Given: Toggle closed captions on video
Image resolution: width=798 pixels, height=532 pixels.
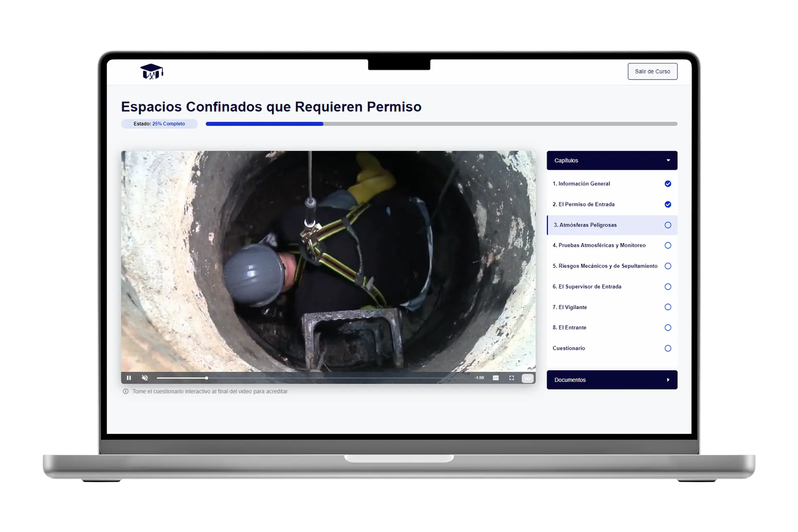Looking at the screenshot, I should click(495, 378).
